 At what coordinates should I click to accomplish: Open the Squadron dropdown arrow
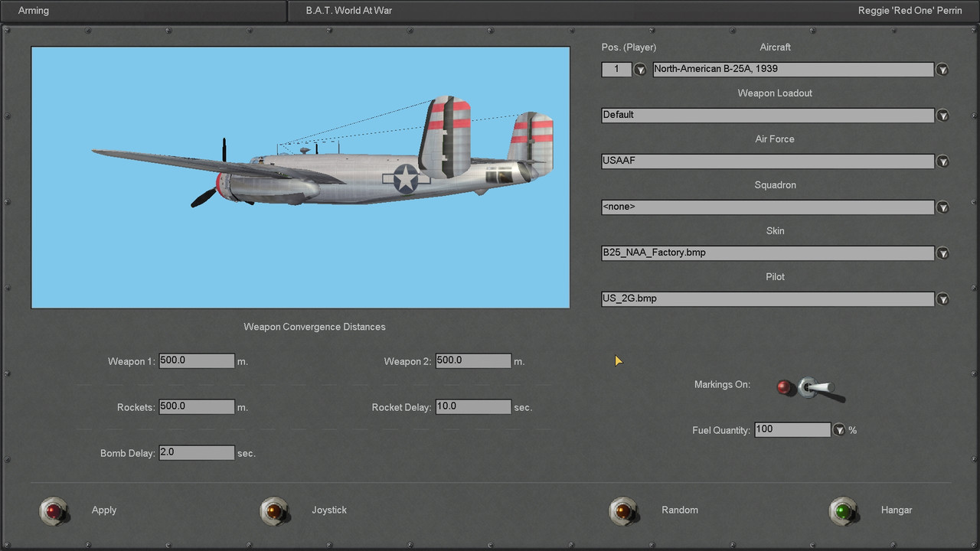(x=942, y=207)
